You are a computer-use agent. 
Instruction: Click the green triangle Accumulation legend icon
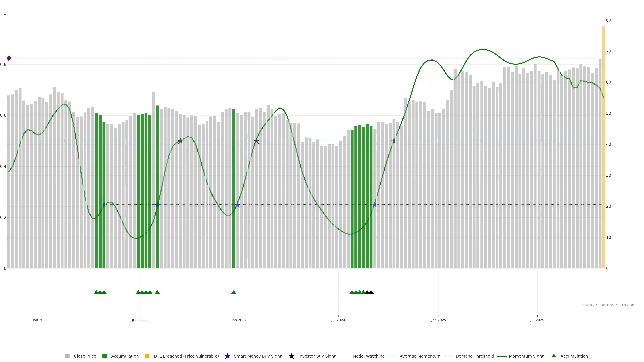click(554, 356)
